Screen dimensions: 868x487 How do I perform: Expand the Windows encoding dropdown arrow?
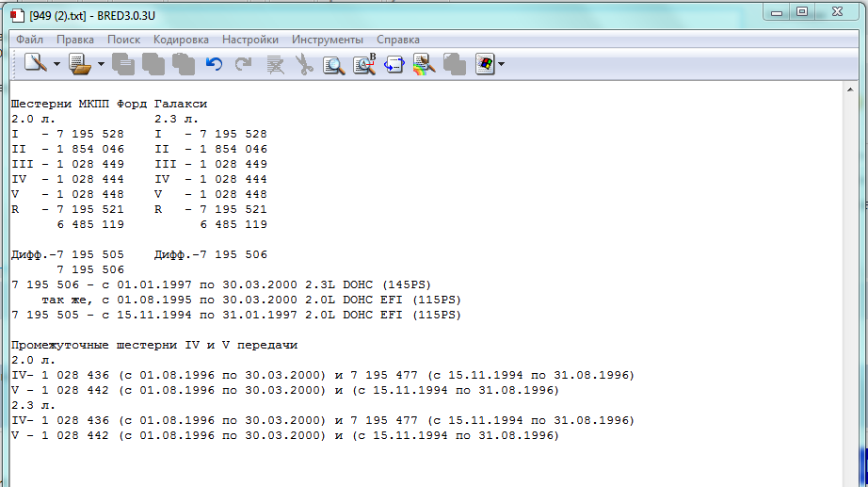(x=501, y=64)
